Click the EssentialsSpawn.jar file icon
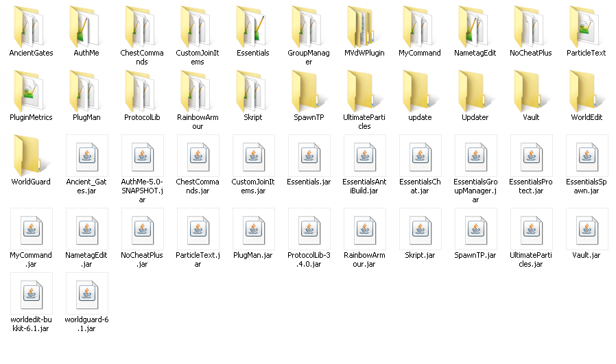The height and width of the screenshot is (364, 616). [x=587, y=156]
